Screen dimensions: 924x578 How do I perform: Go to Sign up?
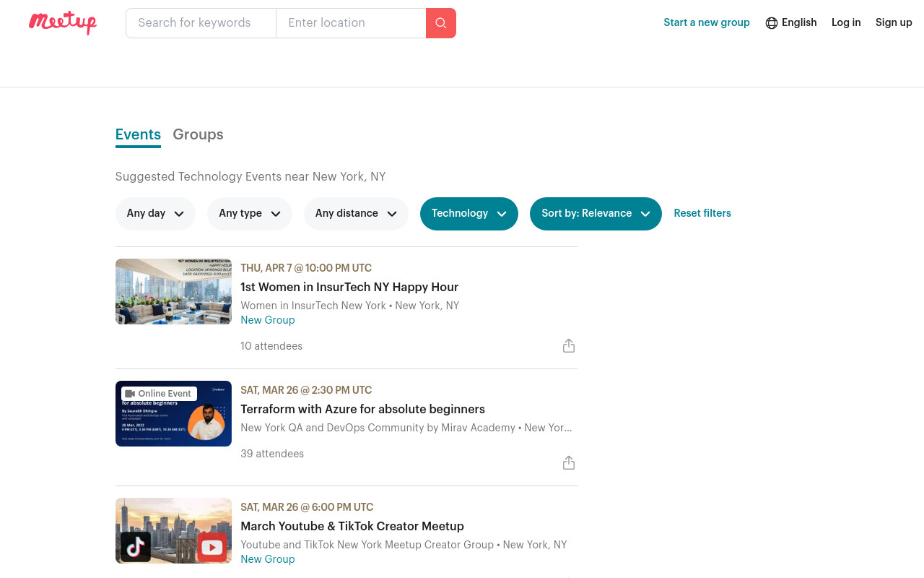tap(894, 22)
